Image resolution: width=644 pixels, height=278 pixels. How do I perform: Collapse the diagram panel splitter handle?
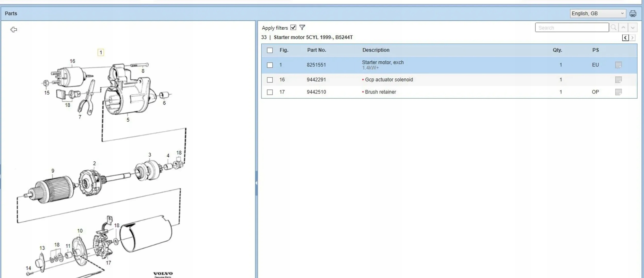tap(256, 183)
